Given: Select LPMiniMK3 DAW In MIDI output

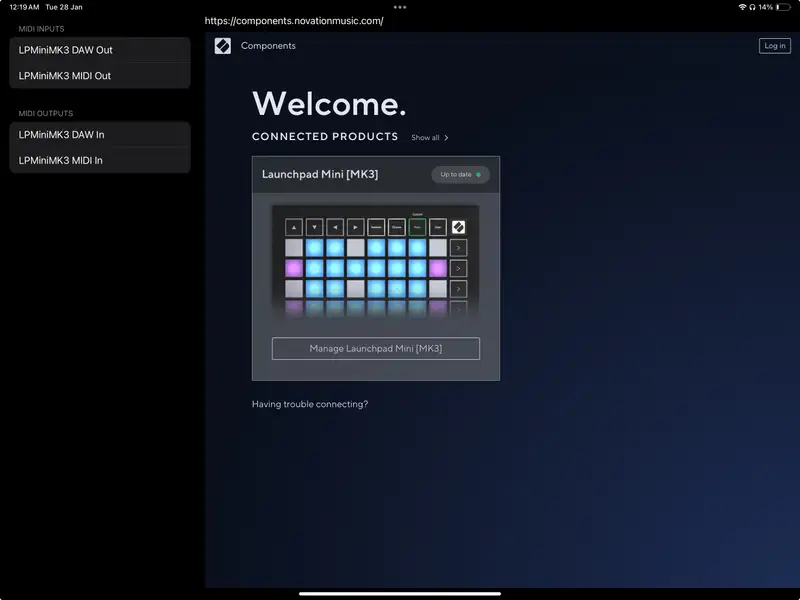Looking at the screenshot, I should (x=100, y=135).
